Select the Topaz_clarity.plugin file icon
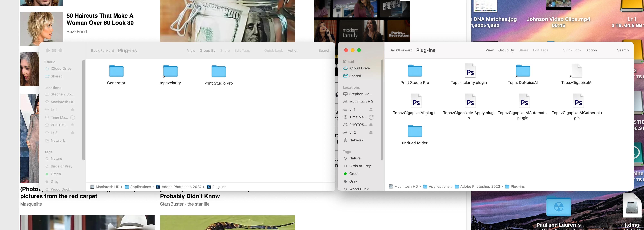 coord(470,71)
